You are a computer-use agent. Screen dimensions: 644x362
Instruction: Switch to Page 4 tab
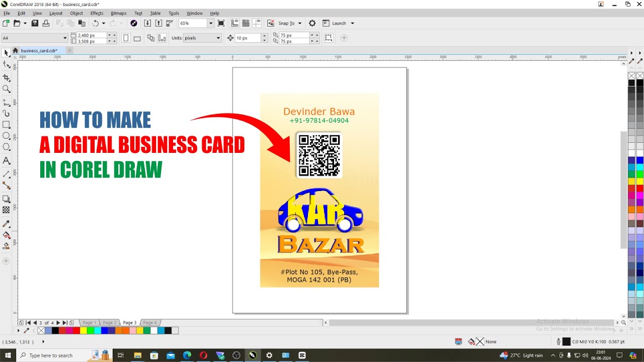149,323
